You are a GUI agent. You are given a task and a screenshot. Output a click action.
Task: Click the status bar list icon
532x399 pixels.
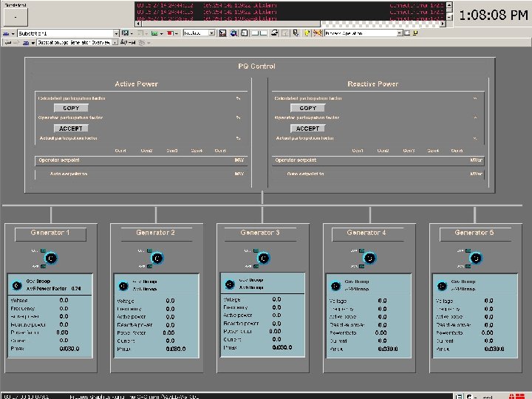[x=458, y=396]
